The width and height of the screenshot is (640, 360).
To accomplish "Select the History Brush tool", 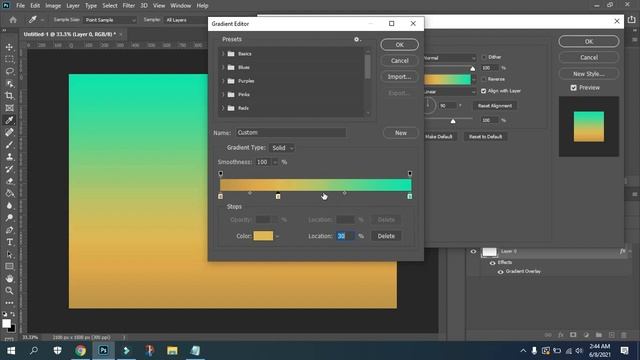I will tap(9, 169).
